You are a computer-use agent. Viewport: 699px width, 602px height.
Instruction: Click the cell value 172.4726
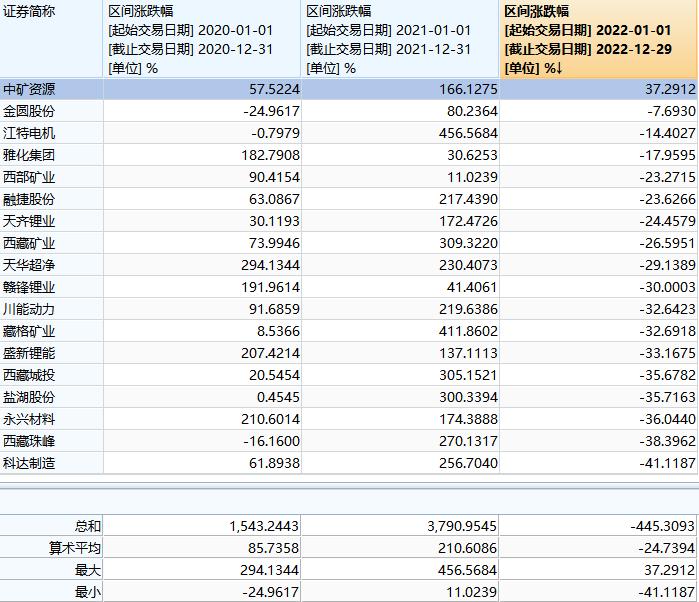(x=468, y=221)
